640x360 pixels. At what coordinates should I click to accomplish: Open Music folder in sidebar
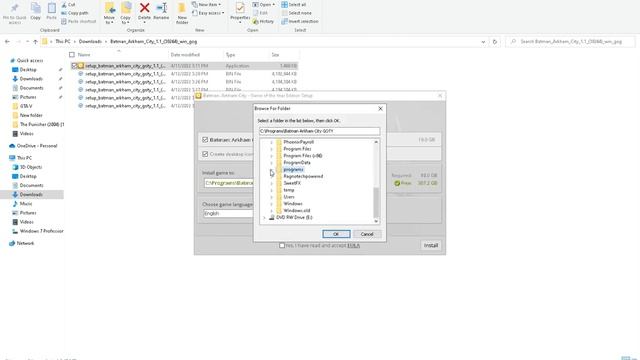(x=22, y=204)
